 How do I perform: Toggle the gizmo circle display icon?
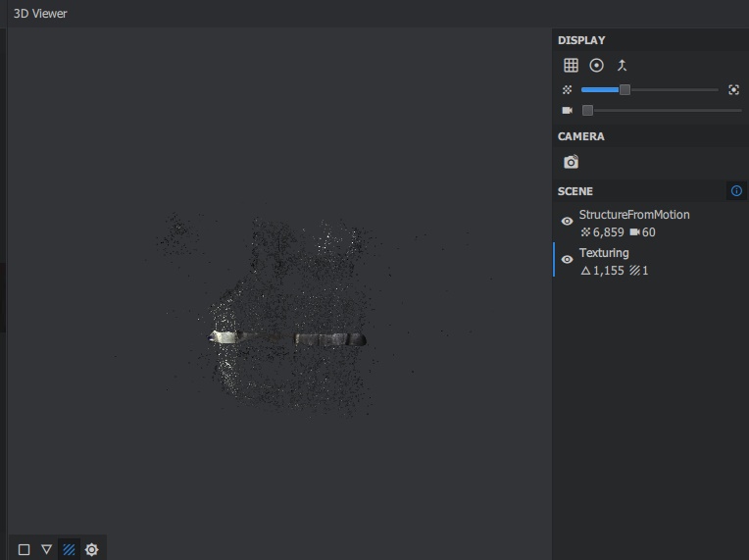(596, 65)
